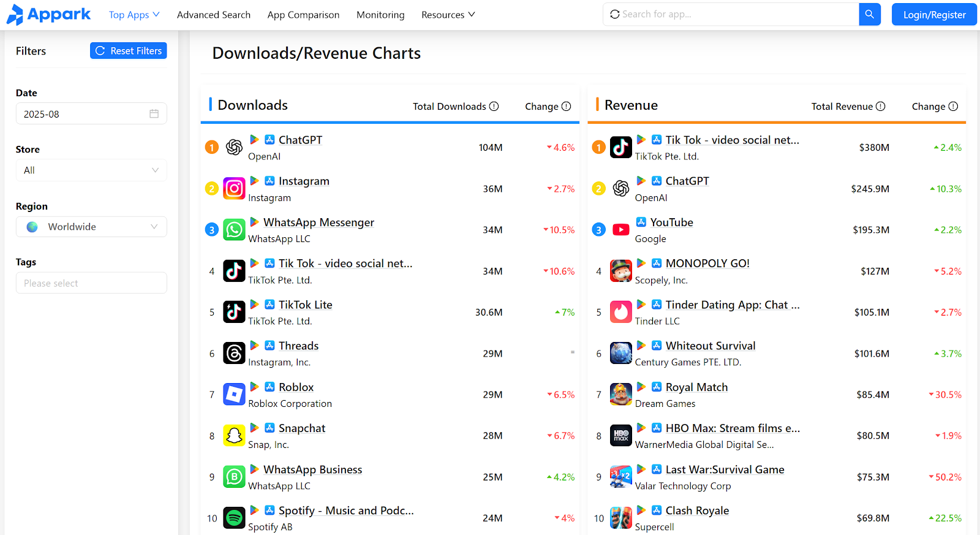The image size is (980, 535).
Task: Click the ChatGPT app icon in Downloads
Action: (x=234, y=147)
